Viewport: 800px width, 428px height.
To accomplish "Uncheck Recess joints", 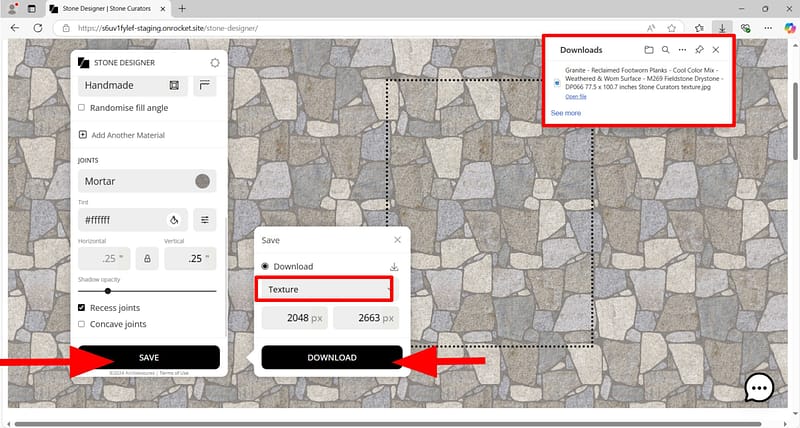I will click(82, 308).
